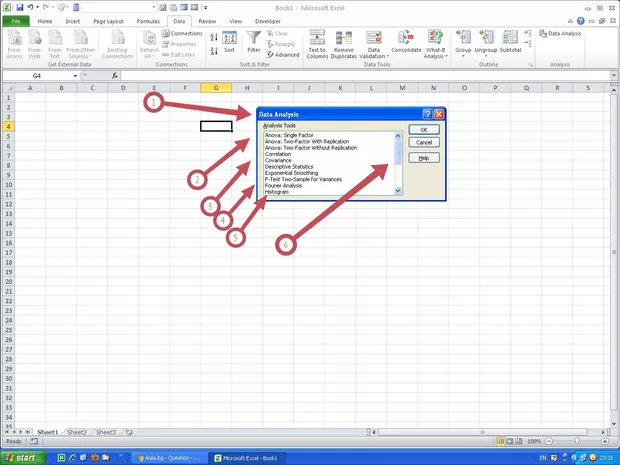Screen dimensions: 620x465
Task: Click Save icon in Quick Access Toolbar
Action: click(x=19, y=8)
